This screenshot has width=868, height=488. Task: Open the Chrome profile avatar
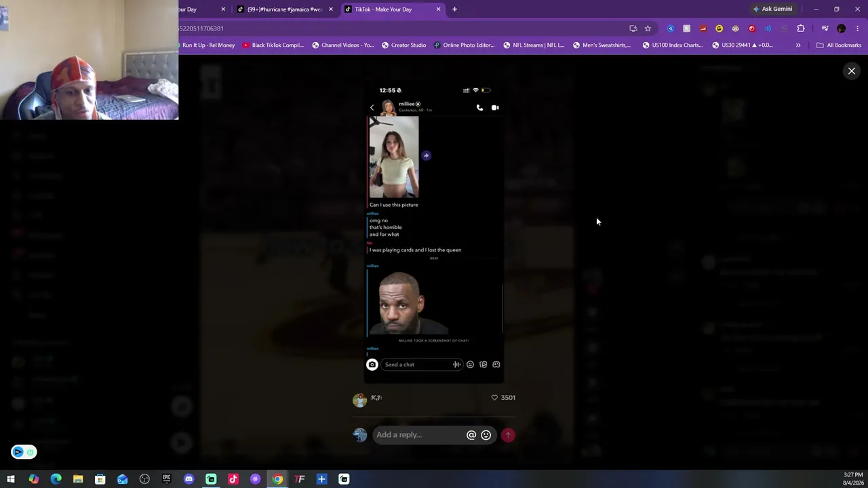point(842,28)
